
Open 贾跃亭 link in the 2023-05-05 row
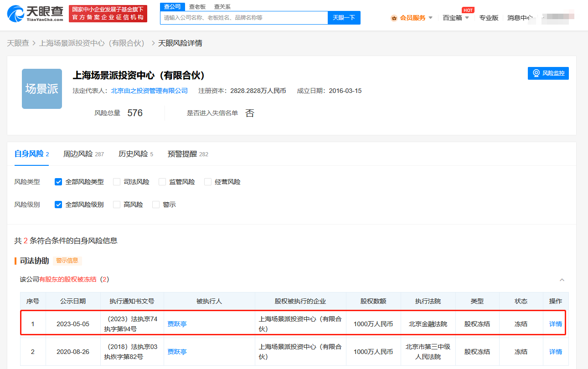pos(177,324)
